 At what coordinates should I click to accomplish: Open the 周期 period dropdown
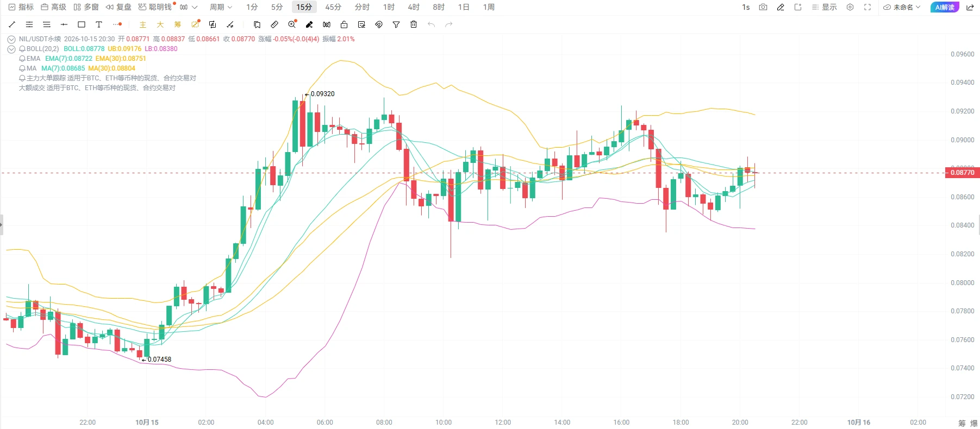click(x=221, y=7)
